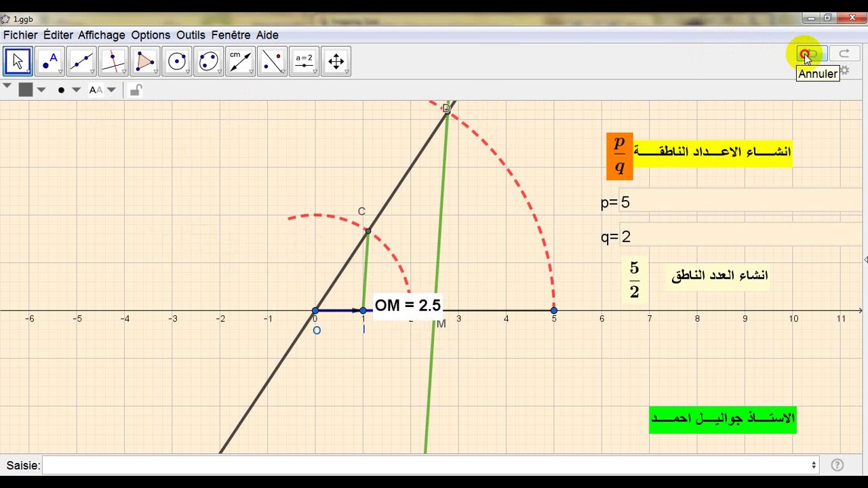Toggle the fix object padlock icon

point(135,89)
